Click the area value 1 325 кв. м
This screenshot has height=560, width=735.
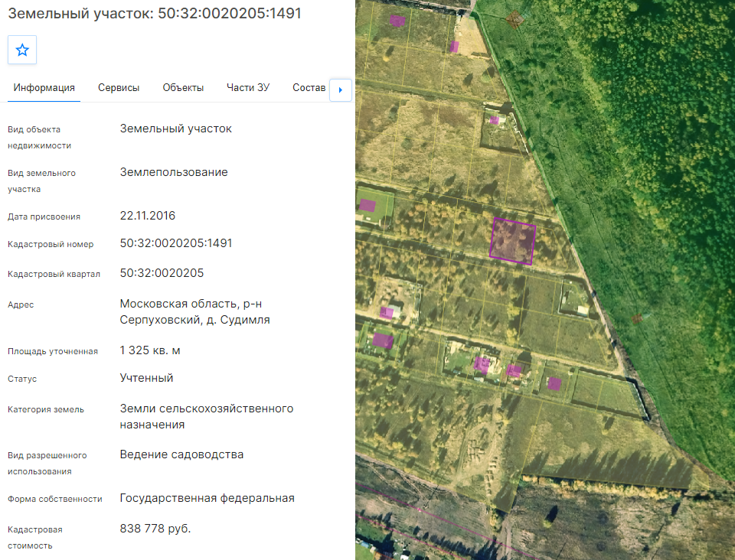pyautogui.click(x=150, y=350)
